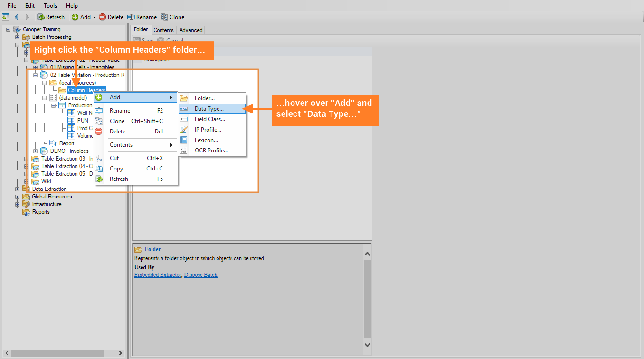Select the Global Resources tree node
Viewport: 644px width, 359px height.
tap(52, 197)
